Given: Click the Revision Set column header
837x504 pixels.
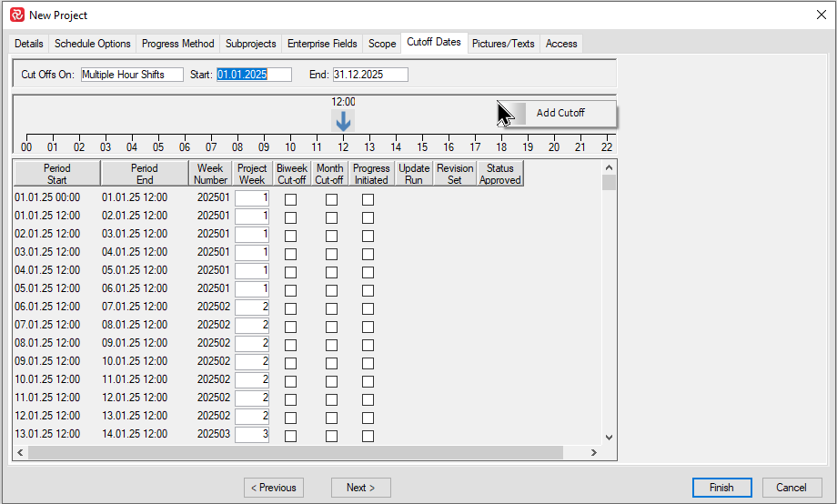Looking at the screenshot, I should (455, 174).
